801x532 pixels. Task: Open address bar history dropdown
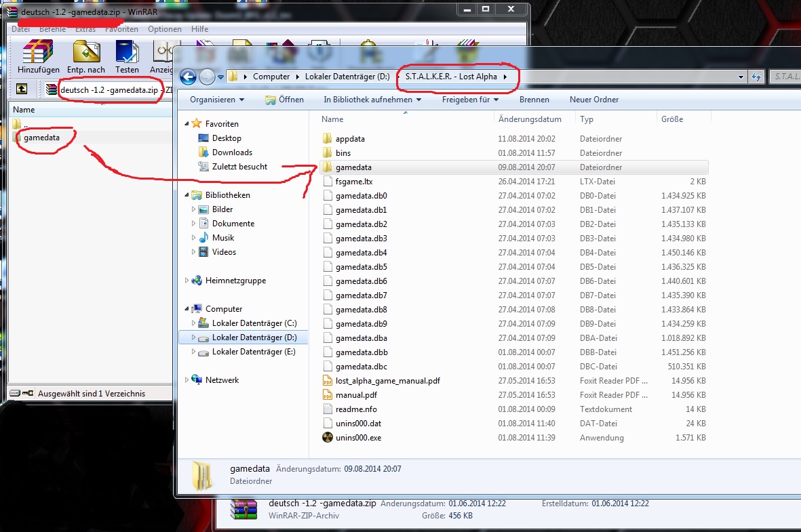[741, 77]
